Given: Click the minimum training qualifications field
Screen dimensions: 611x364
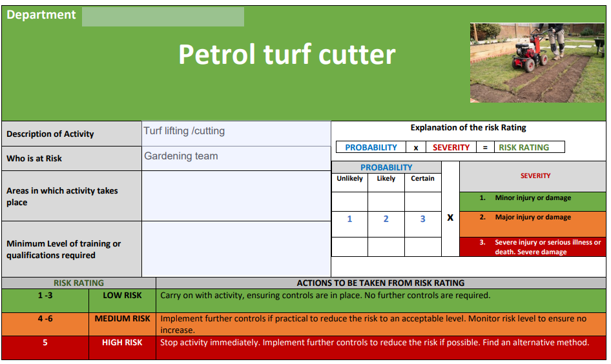Looking at the screenshot, I should (236, 248).
